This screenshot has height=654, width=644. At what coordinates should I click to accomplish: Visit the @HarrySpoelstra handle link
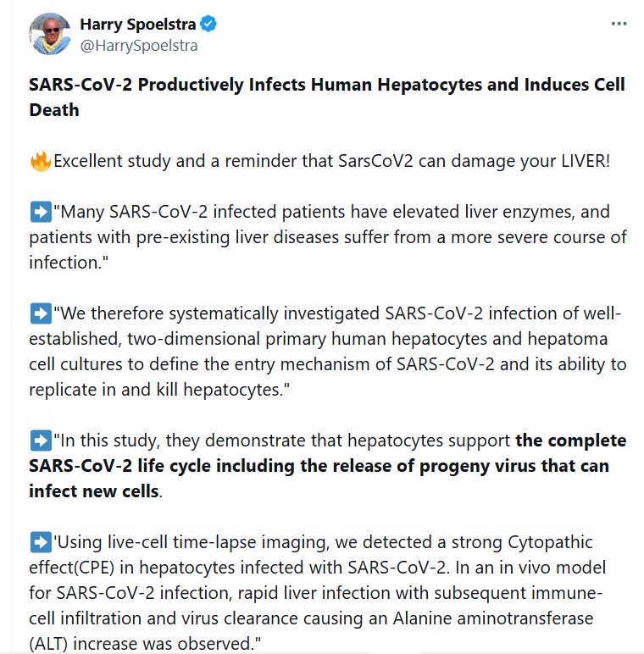coord(138,46)
